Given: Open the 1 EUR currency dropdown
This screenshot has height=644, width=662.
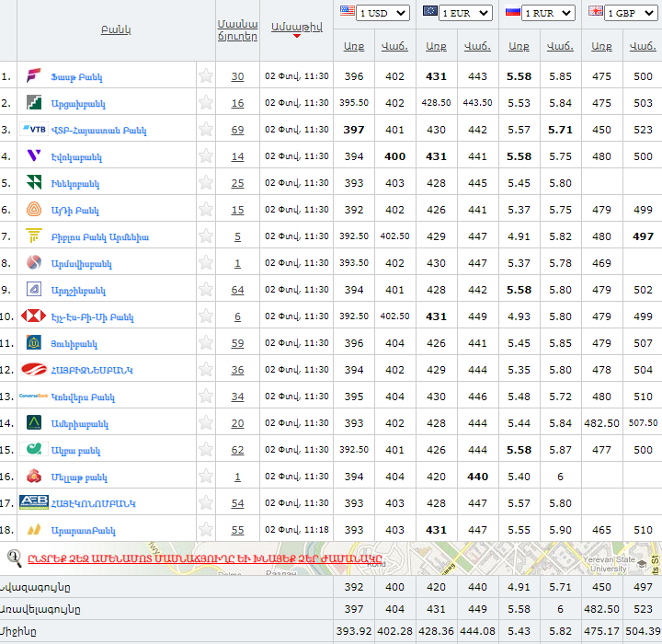Looking at the screenshot, I should tap(465, 13).
